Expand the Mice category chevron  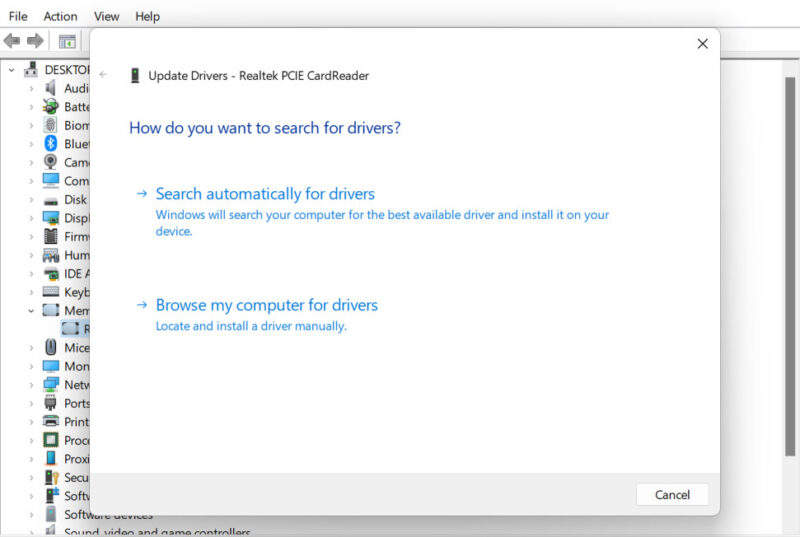click(31, 348)
